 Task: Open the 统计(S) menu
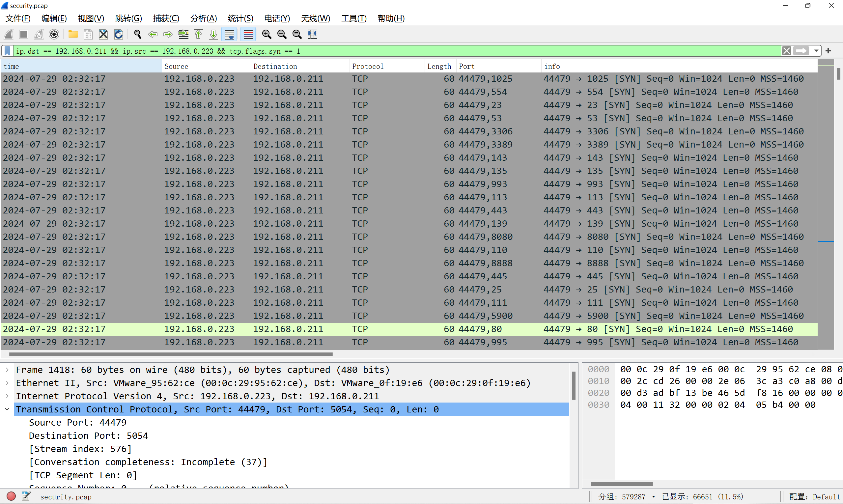pos(240,18)
